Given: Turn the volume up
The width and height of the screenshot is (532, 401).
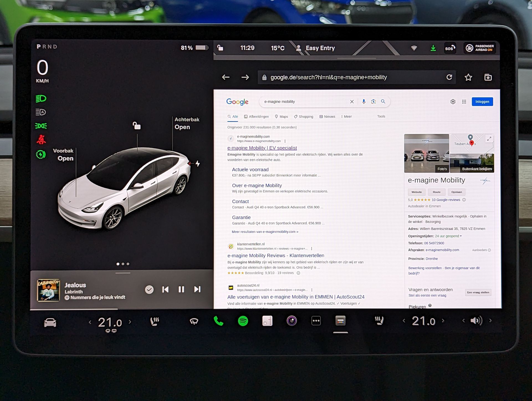Looking at the screenshot, I should pyautogui.click(x=490, y=321).
